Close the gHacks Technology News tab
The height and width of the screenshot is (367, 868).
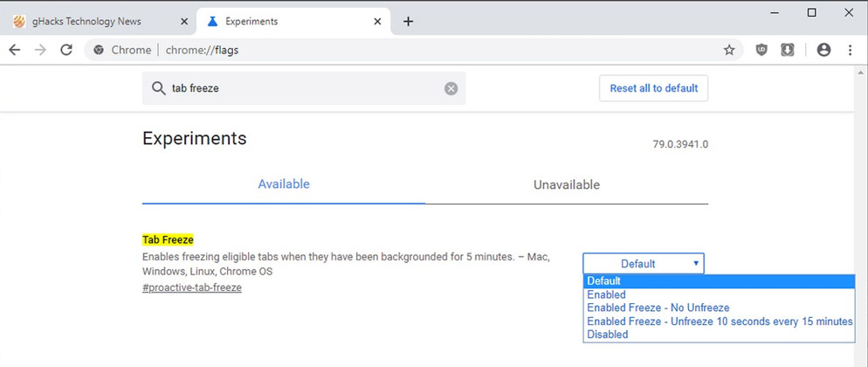coord(183,21)
